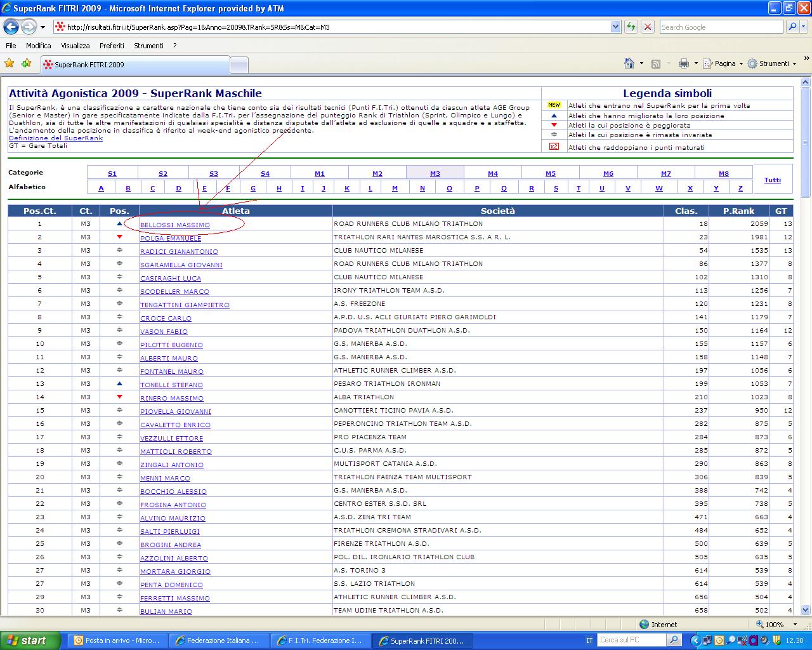Select category S1 link
812x650 pixels.
point(112,173)
